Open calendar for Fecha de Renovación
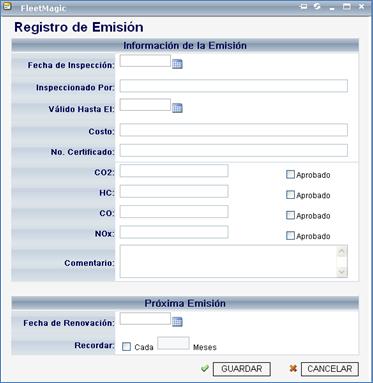 click(x=177, y=322)
